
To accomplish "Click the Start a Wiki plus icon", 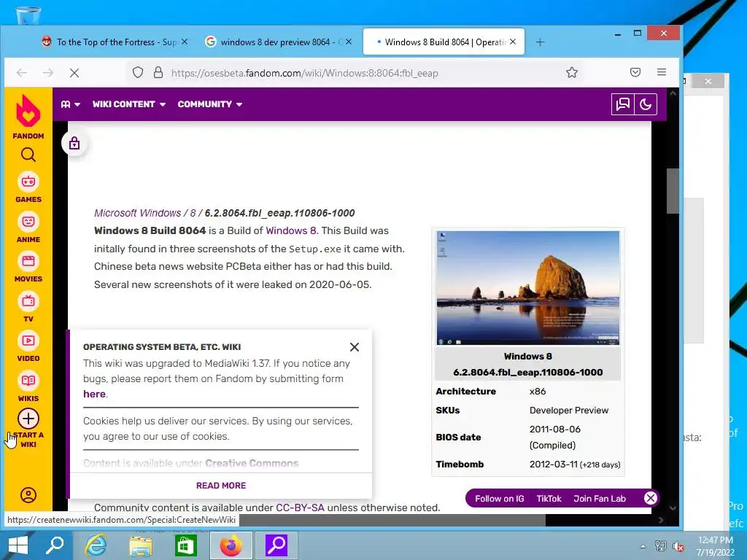I will click(28, 419).
